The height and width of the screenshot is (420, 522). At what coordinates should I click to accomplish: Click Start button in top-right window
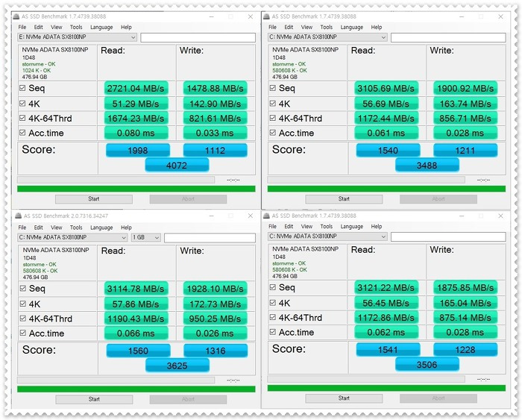point(344,199)
